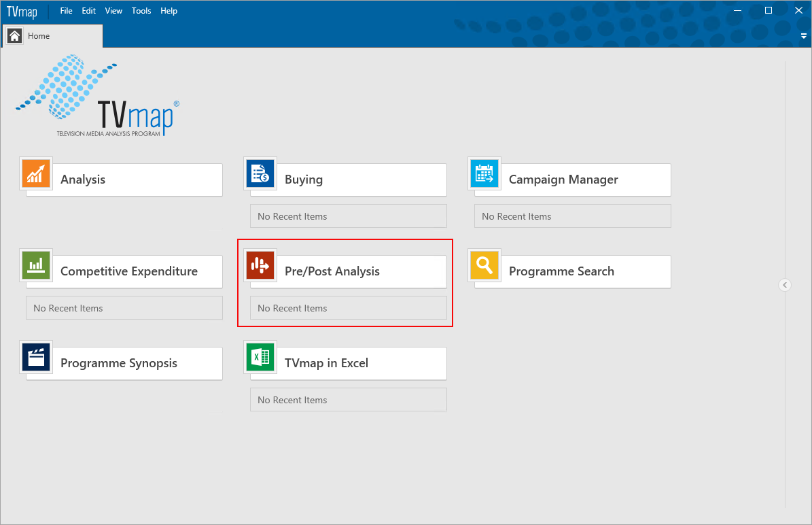The height and width of the screenshot is (525, 812).
Task: Open the Help menu
Action: [169, 11]
